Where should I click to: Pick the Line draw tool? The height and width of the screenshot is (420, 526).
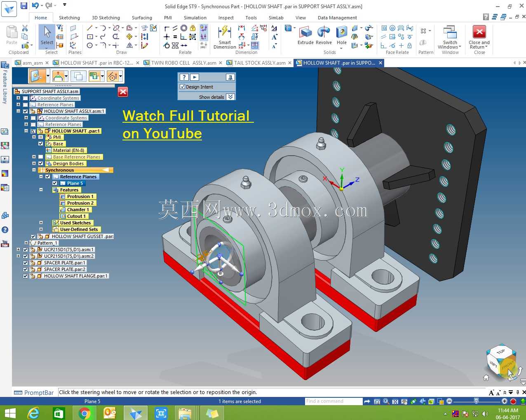[89, 28]
